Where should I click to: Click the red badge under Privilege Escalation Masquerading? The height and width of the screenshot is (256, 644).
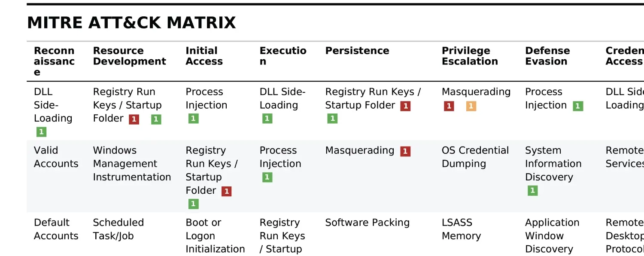coord(449,106)
